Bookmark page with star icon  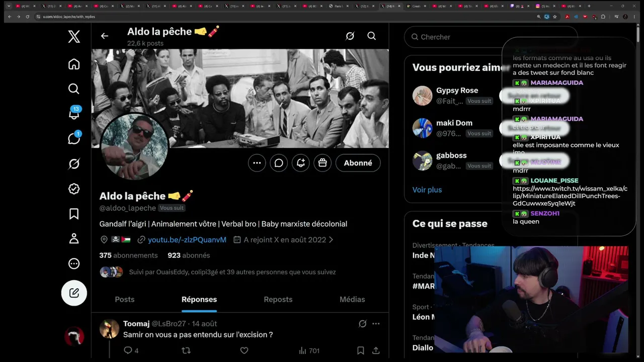point(555,17)
